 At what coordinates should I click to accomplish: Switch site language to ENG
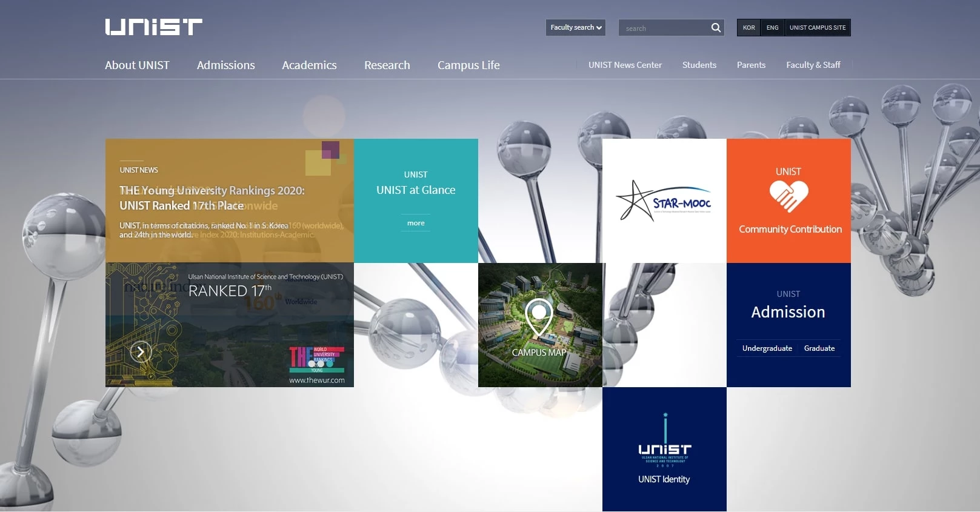tap(773, 27)
